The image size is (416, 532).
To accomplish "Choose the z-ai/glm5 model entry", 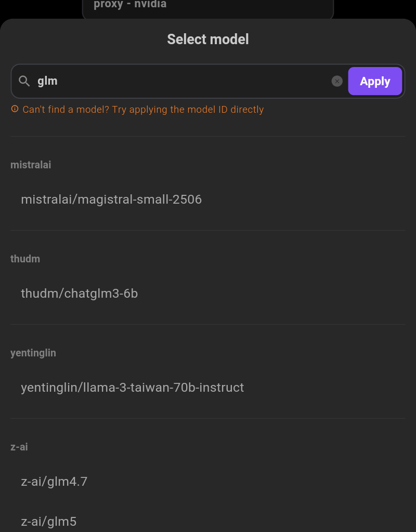I will [x=49, y=521].
